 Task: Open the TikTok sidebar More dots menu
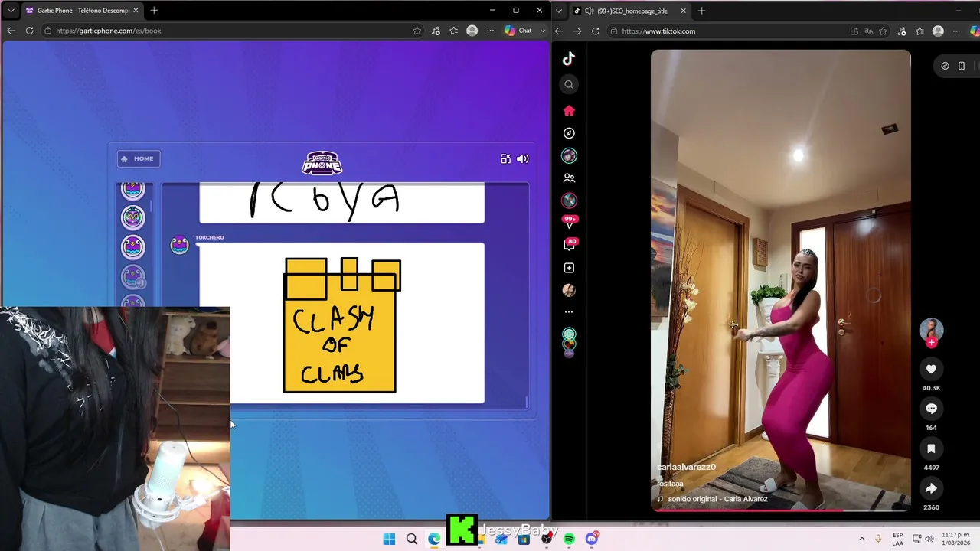569,312
